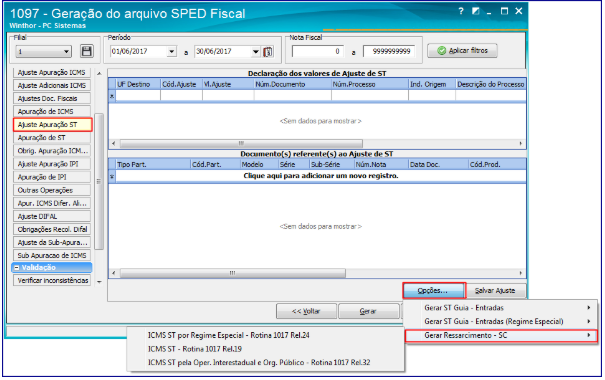605x380 pixels.
Task: Click the help question mark icon in title bar
Action: pos(461,11)
